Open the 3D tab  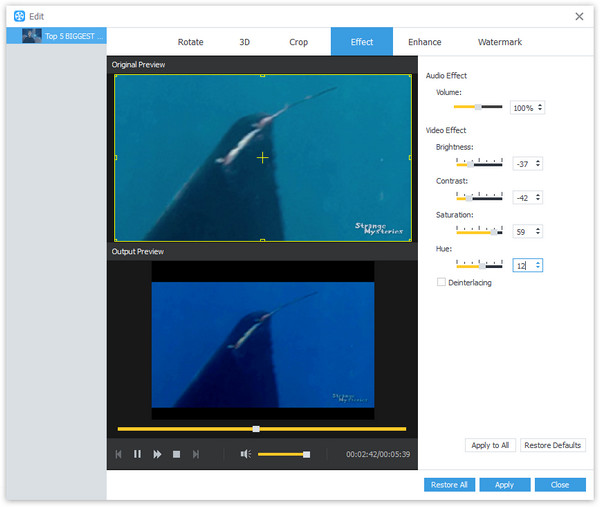(x=245, y=42)
